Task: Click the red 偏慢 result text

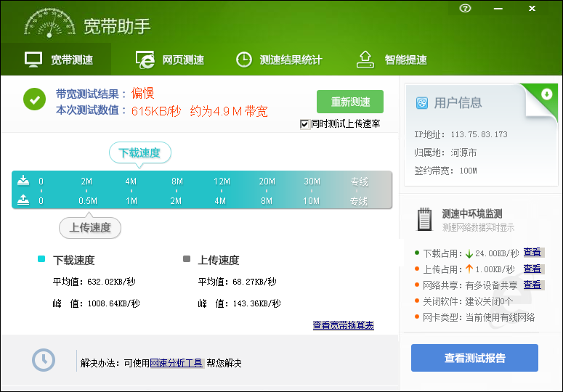Action: pos(142,93)
